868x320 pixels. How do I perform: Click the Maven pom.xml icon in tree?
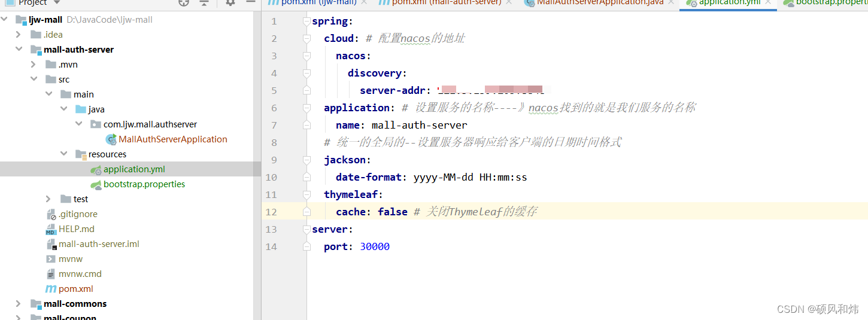tap(51, 289)
